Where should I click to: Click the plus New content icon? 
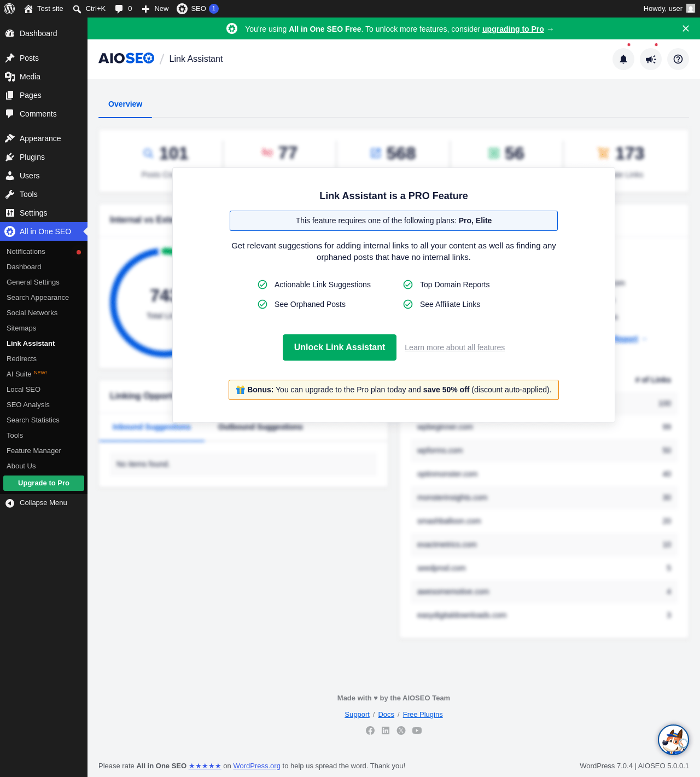pos(145,9)
